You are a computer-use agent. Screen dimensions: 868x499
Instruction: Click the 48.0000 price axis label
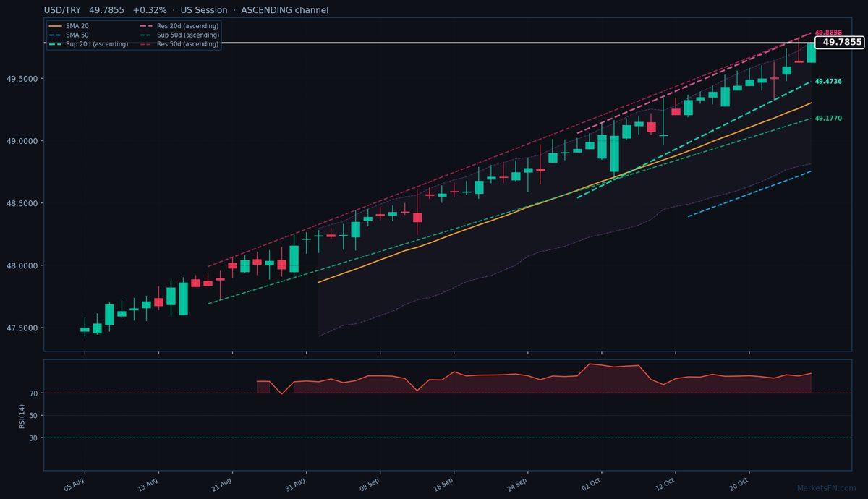tap(22, 266)
